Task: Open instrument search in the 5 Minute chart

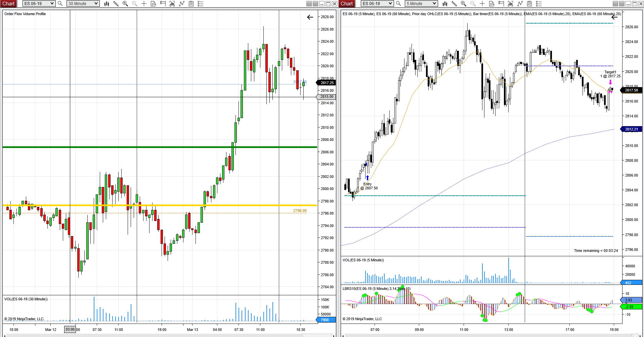Action: click(x=398, y=3)
